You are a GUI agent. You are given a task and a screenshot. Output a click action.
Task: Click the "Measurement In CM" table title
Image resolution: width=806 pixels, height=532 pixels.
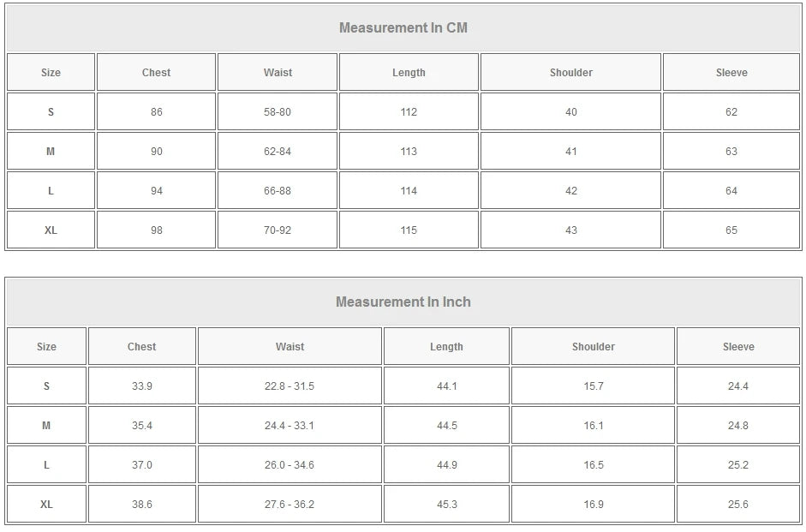point(403,27)
